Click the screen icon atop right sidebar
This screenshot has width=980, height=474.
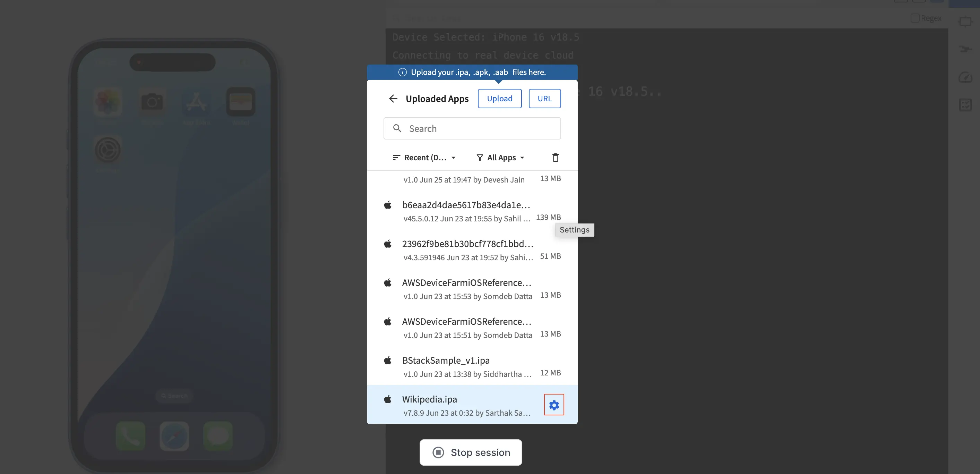coord(965,21)
